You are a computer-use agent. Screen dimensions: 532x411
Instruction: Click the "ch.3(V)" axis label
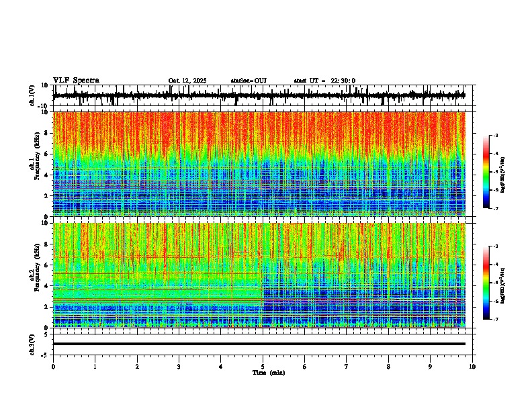(x=32, y=345)
